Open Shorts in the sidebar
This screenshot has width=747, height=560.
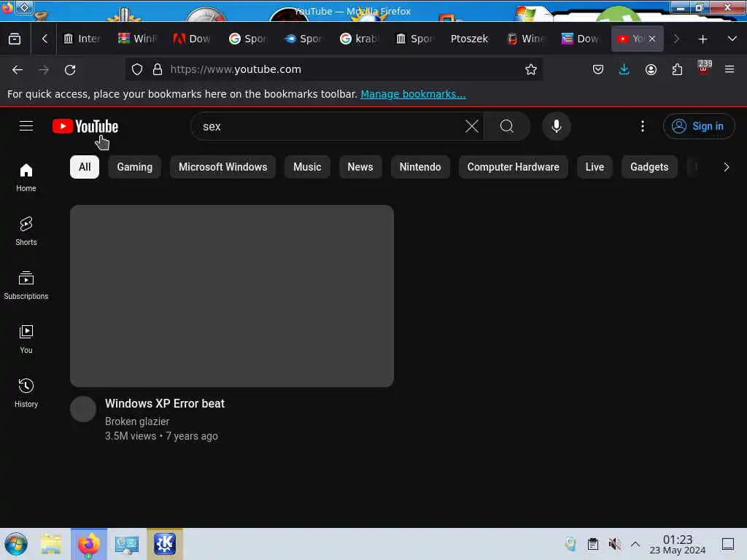pos(26,231)
